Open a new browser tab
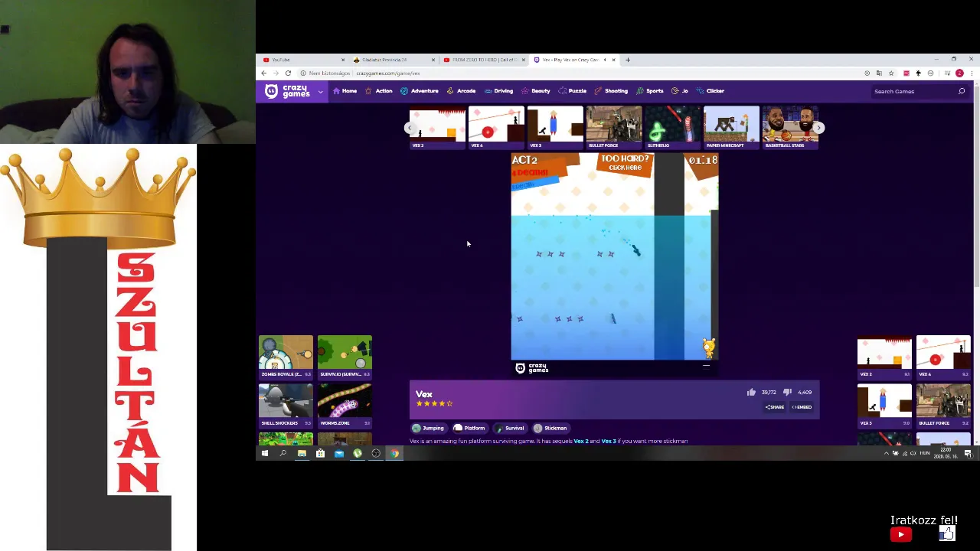The image size is (980, 551). coord(628,60)
